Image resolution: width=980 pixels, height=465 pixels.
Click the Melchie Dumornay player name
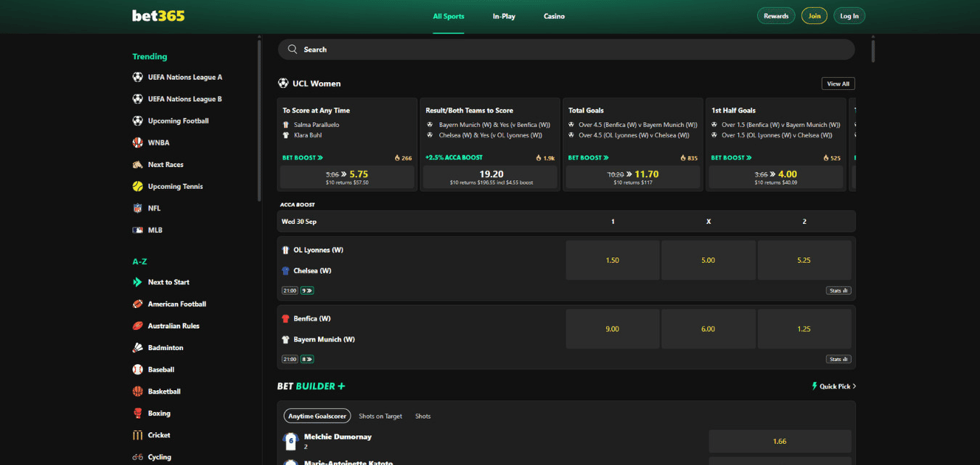pyautogui.click(x=338, y=437)
